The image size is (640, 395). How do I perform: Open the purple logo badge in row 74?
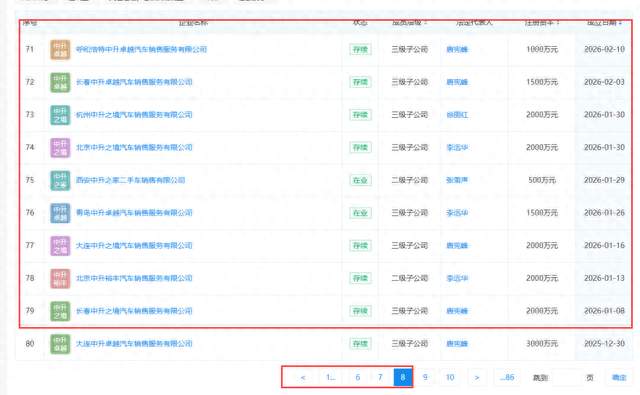coord(60,148)
